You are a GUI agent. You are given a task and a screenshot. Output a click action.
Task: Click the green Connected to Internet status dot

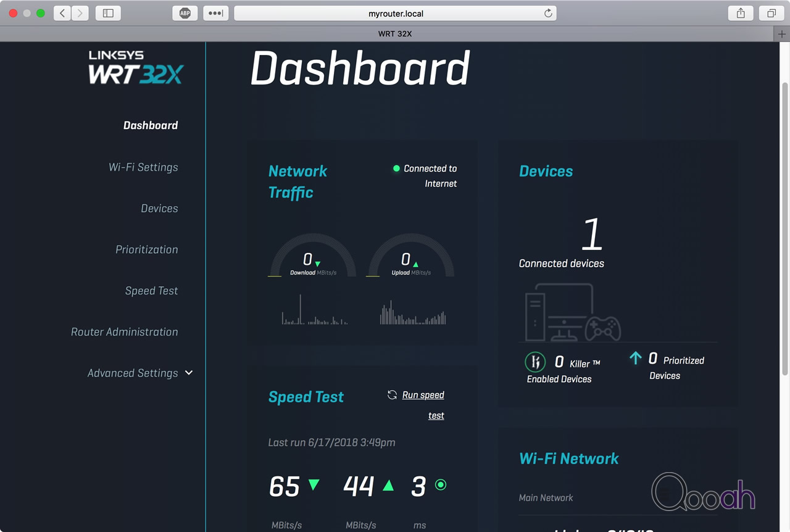click(397, 168)
